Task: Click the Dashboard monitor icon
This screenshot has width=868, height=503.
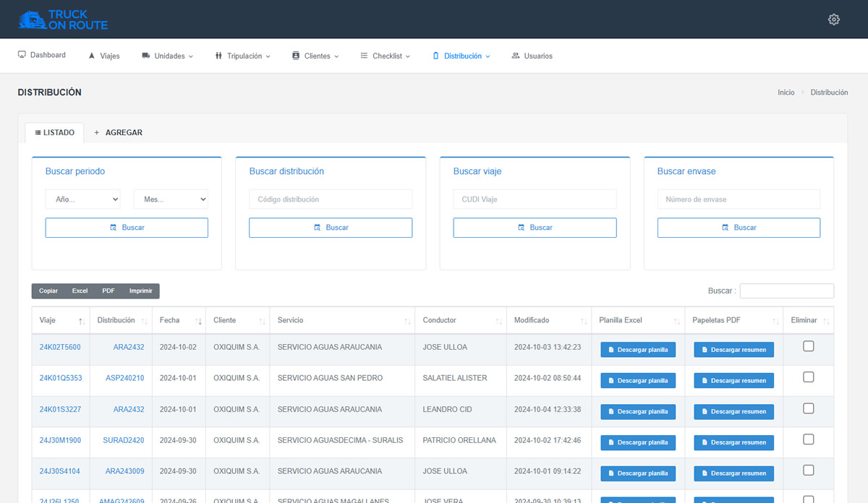Action: pyautogui.click(x=22, y=55)
